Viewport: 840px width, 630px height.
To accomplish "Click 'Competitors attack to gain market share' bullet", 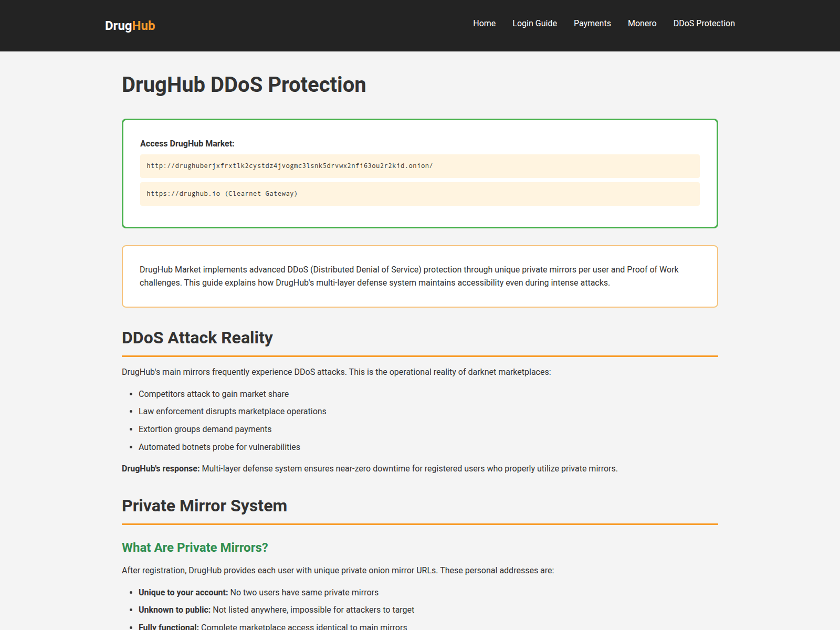I will click(x=214, y=394).
